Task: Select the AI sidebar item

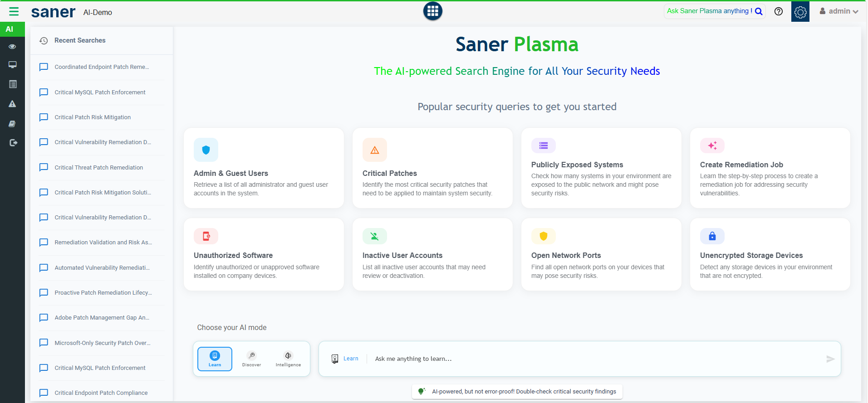Action: coord(12,29)
